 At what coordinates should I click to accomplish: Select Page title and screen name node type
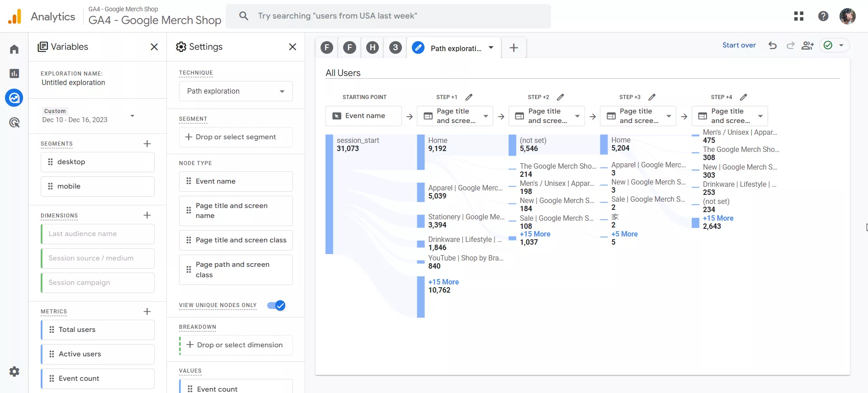(x=236, y=211)
